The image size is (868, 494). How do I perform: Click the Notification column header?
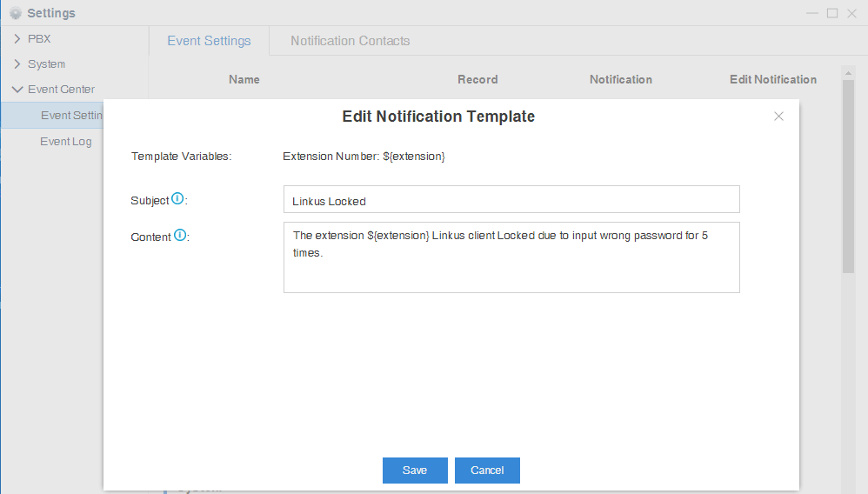(x=620, y=80)
